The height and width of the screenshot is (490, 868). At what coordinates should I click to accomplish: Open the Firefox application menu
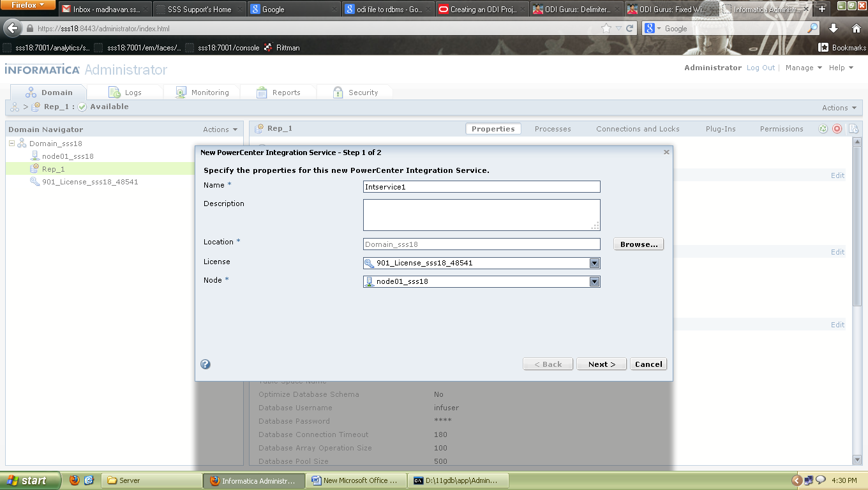28,5
